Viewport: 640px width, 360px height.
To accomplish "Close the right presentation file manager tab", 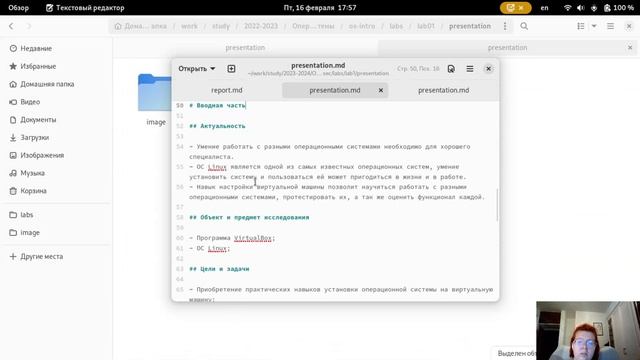I will (x=630, y=48).
